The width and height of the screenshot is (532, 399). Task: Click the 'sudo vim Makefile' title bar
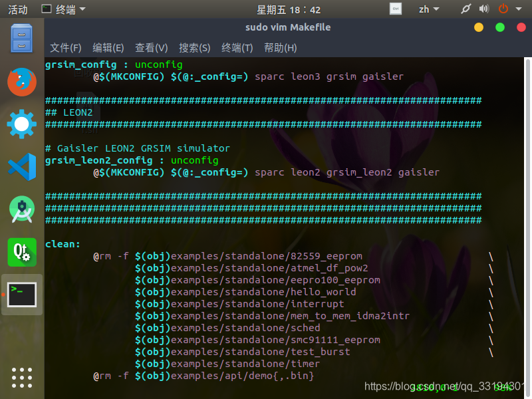(288, 27)
